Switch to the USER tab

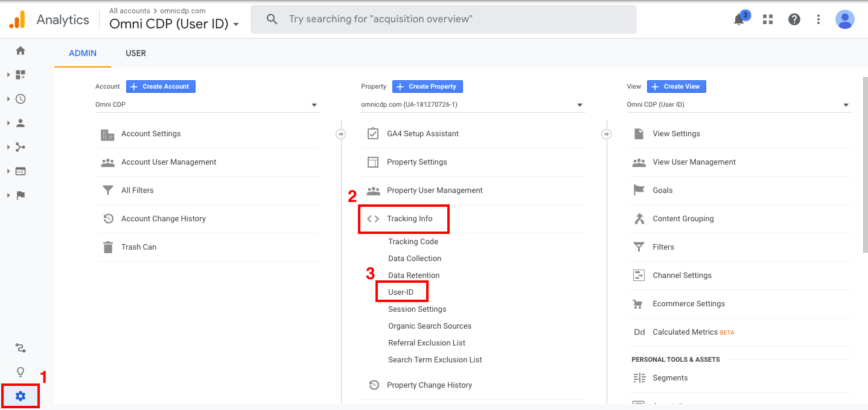click(x=136, y=53)
